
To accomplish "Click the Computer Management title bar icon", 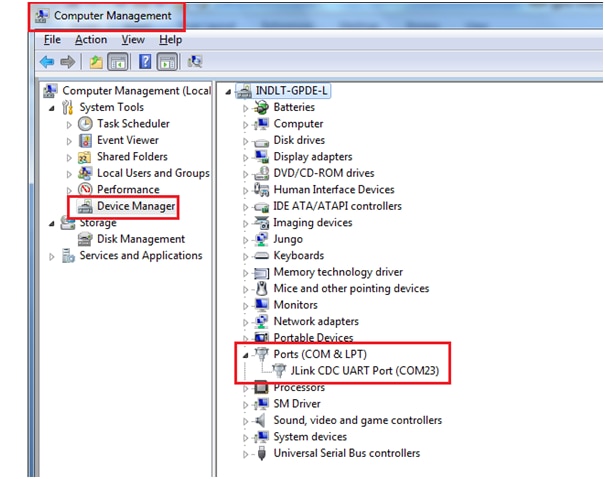I will [x=41, y=16].
